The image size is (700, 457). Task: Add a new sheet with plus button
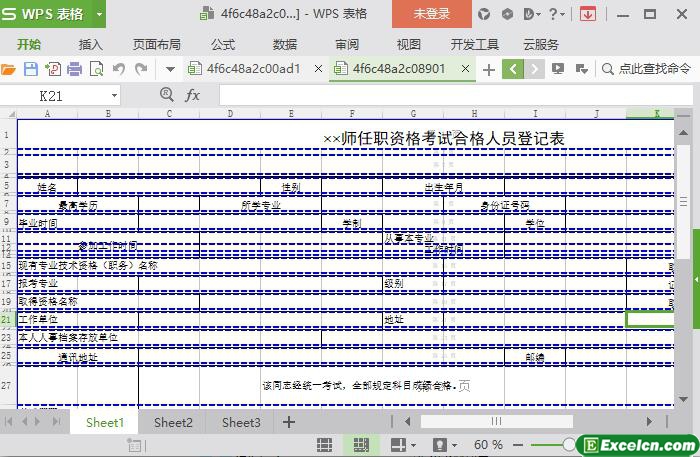[289, 422]
